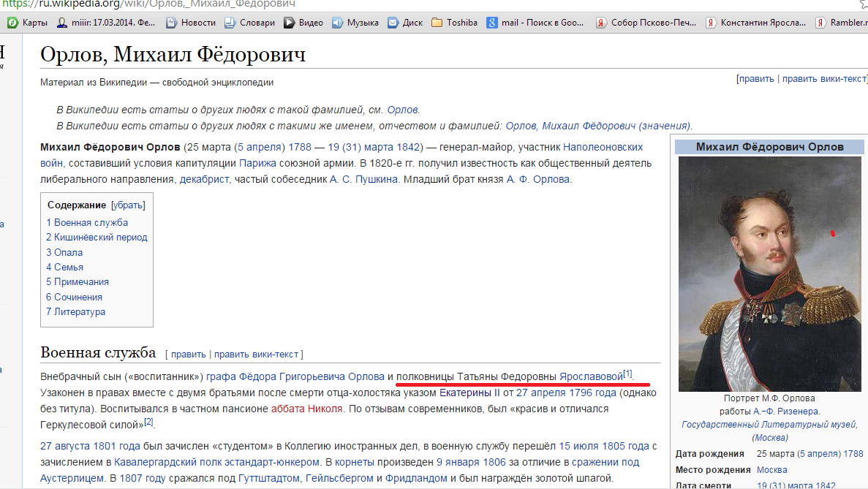Jump to section 6 Сочинения
This screenshot has width=868, height=489.
point(74,297)
